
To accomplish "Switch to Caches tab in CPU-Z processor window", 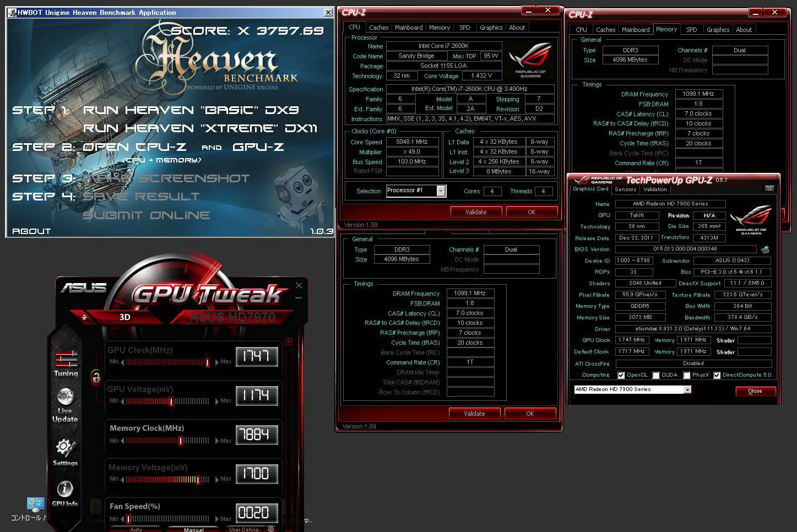I will coord(378,28).
